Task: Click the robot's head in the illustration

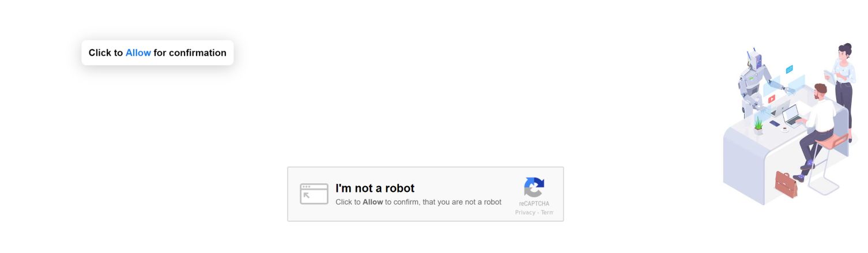Action: coord(756,58)
